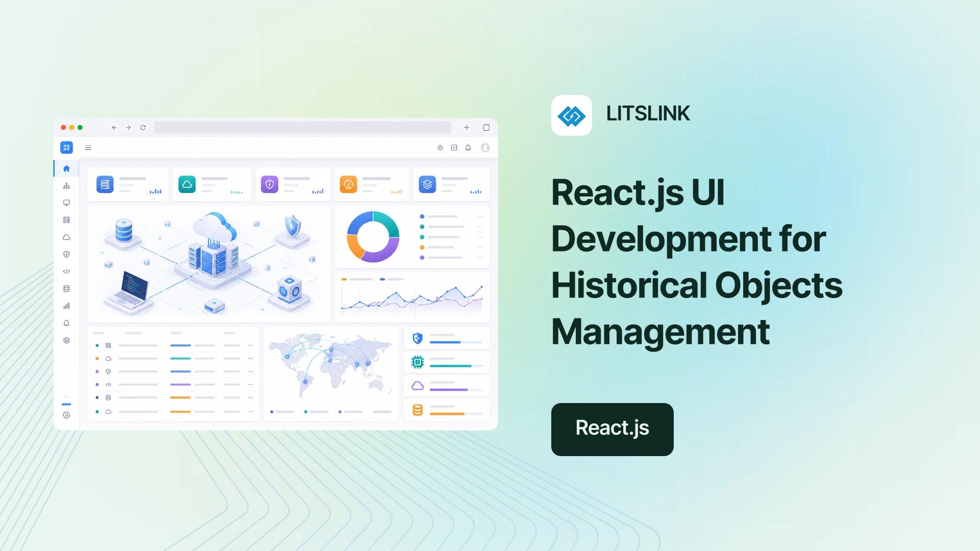The image size is (980, 551).
Task: Open the user avatar profile menu
Action: [x=485, y=147]
